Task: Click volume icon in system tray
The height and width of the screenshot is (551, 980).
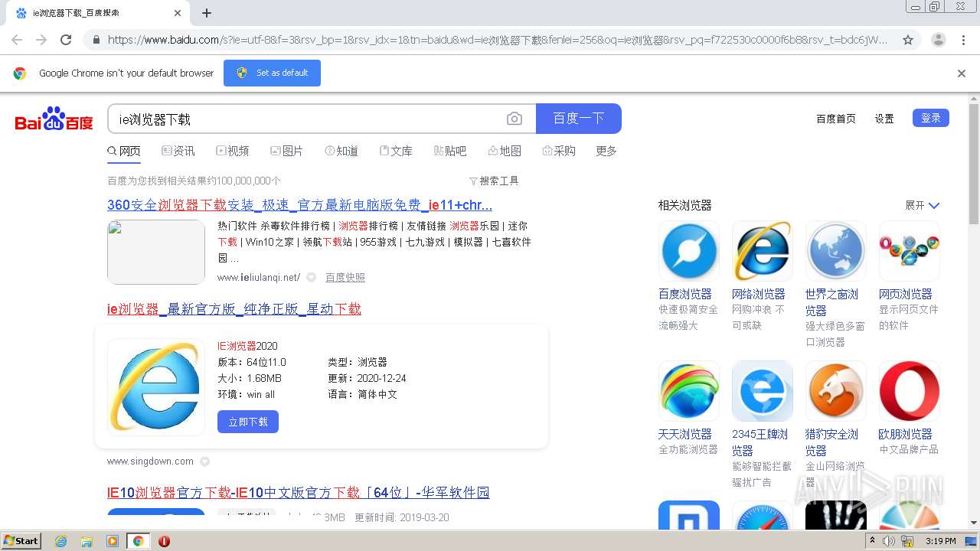Action: pos(888,541)
